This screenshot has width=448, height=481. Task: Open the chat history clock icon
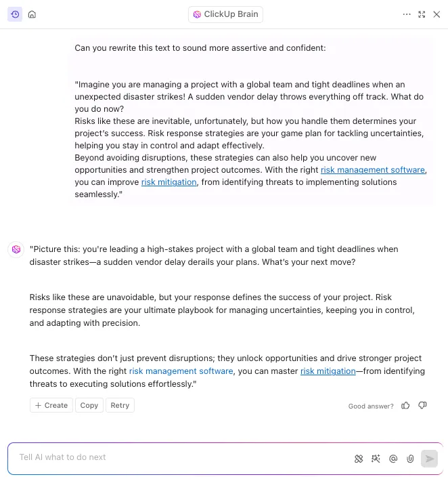[x=15, y=14]
